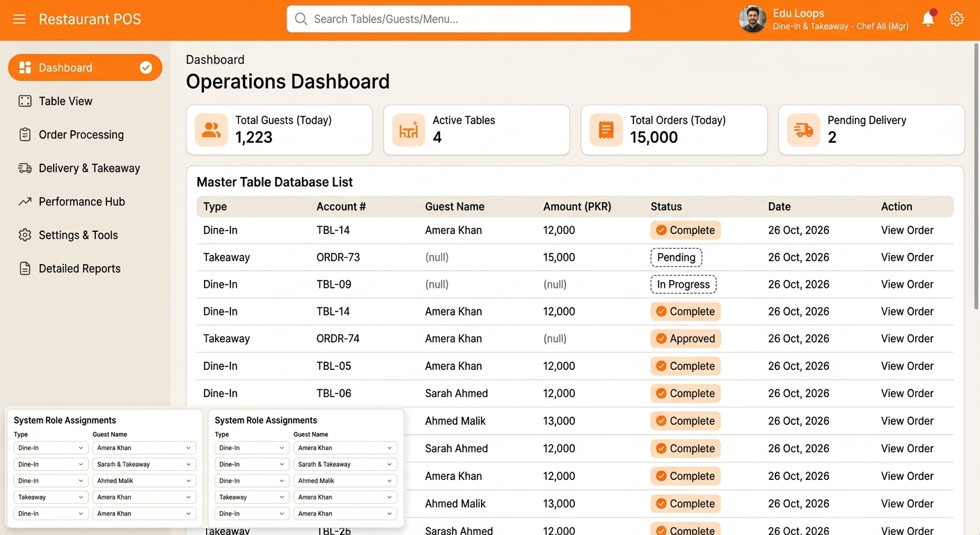Viewport: 980px width, 535px height.
Task: Open the settings gear in the top bar
Action: coord(957,20)
